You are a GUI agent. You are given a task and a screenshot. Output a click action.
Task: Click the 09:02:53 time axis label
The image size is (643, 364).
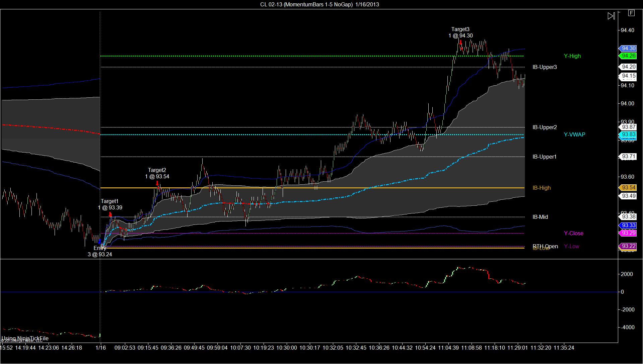pos(125,348)
